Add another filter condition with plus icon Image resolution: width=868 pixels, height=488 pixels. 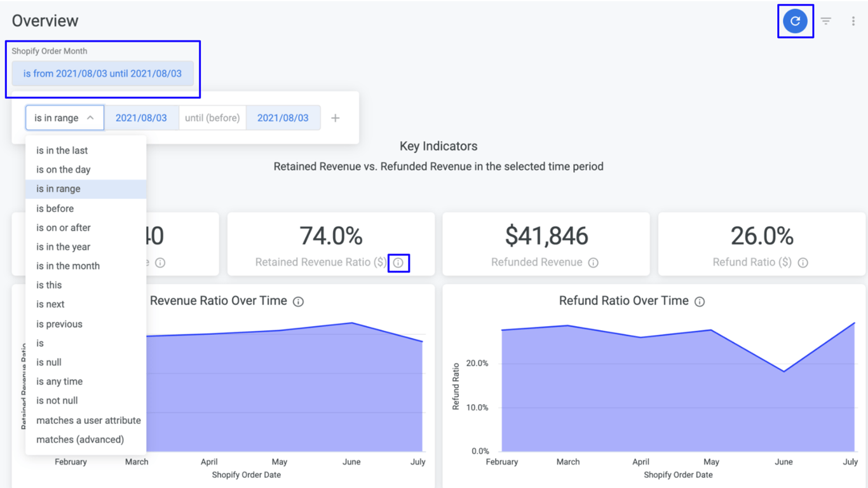(336, 118)
